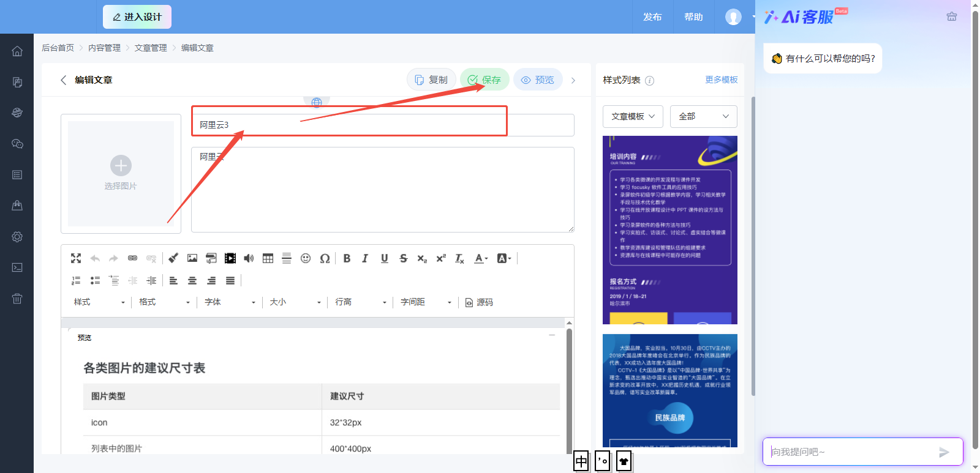
Task: Open the home icon in left sidebar
Action: (17, 51)
